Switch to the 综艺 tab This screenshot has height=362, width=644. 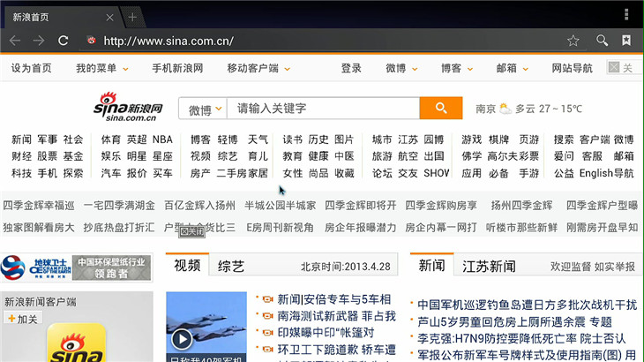click(x=231, y=267)
